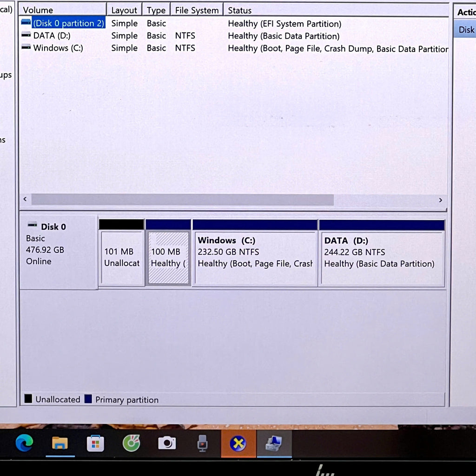Sort by the Volume column header
This screenshot has height=476, width=476.
click(63, 10)
